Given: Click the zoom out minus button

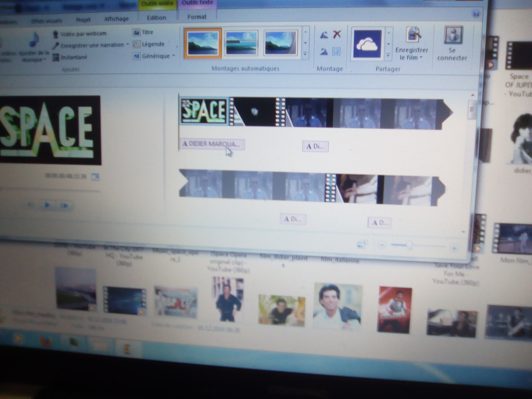Looking at the screenshot, I should tap(382, 245).
